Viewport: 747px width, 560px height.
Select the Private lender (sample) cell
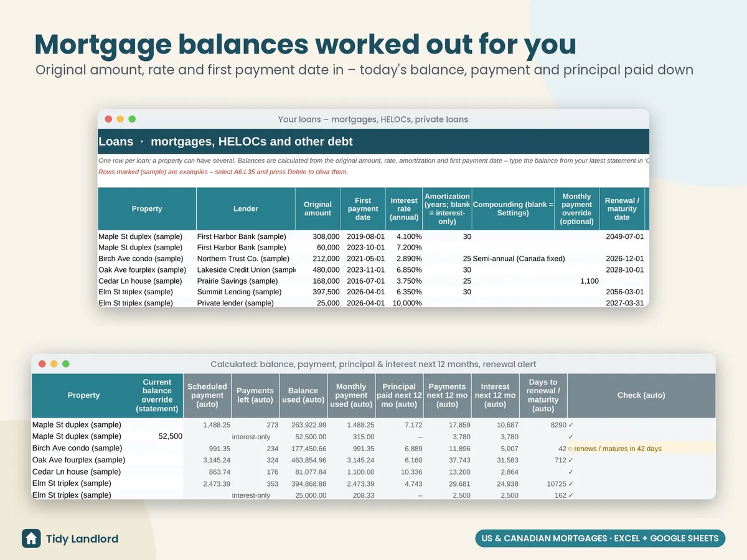(246, 303)
